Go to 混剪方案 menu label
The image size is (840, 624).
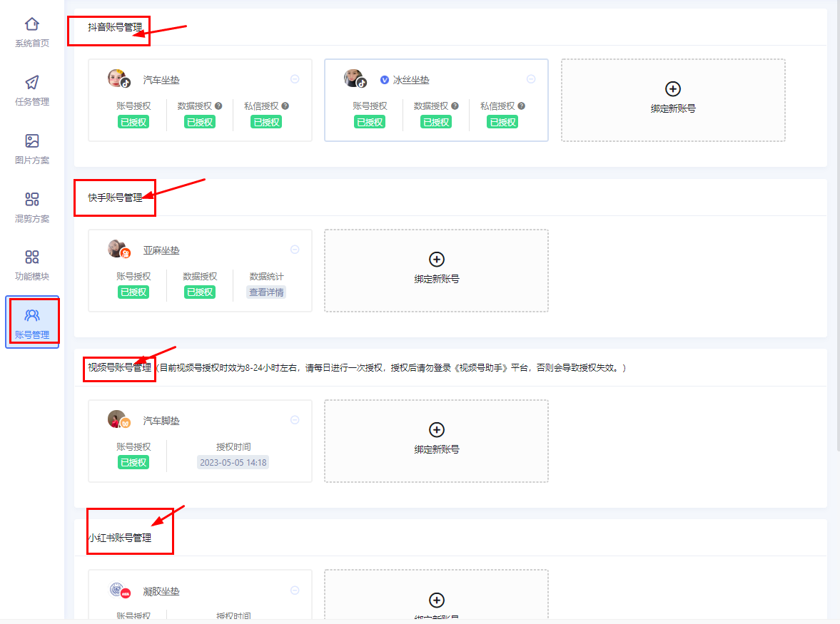pos(32,218)
